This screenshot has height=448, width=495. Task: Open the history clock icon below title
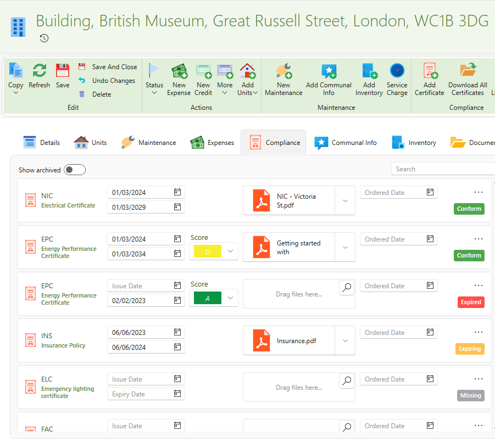44,38
